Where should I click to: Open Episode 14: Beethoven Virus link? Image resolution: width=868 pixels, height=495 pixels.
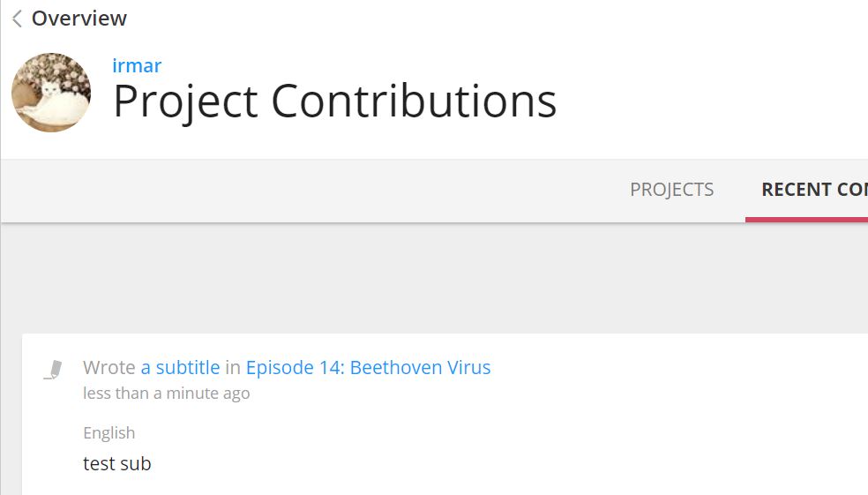368,367
